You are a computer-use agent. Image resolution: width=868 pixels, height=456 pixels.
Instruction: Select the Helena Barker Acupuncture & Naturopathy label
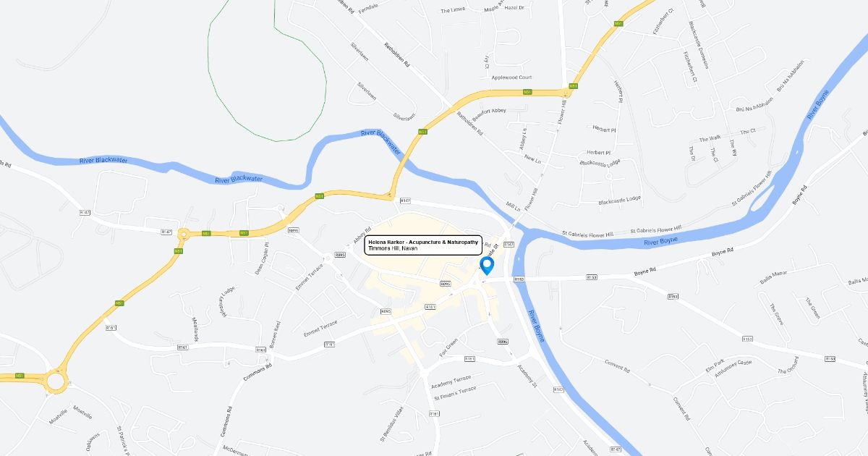(x=423, y=245)
